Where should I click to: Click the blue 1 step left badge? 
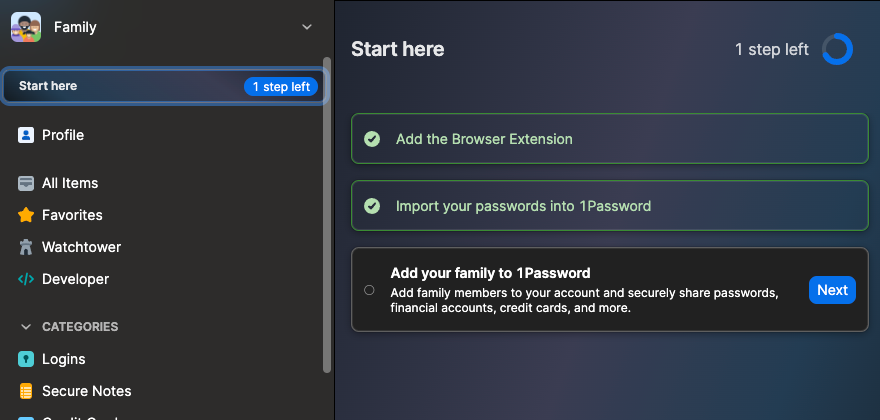(281, 87)
